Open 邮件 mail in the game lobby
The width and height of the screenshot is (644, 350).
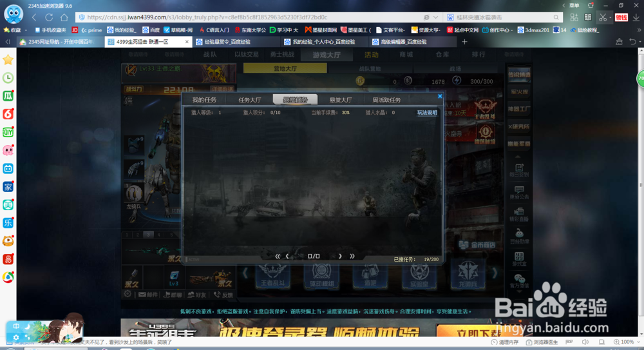(148, 295)
